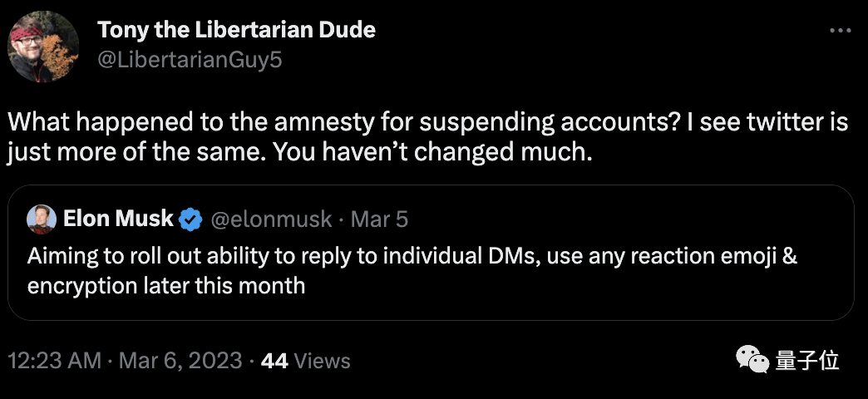This screenshot has height=399, width=868.
Task: Click the blue verified badge icon
Action: 191,219
